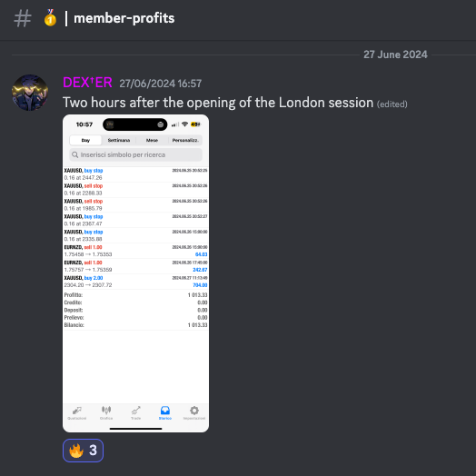The image size is (476, 476).
Task: Select the XAUUSD buy 2.00 trade row
Action: coord(135,282)
